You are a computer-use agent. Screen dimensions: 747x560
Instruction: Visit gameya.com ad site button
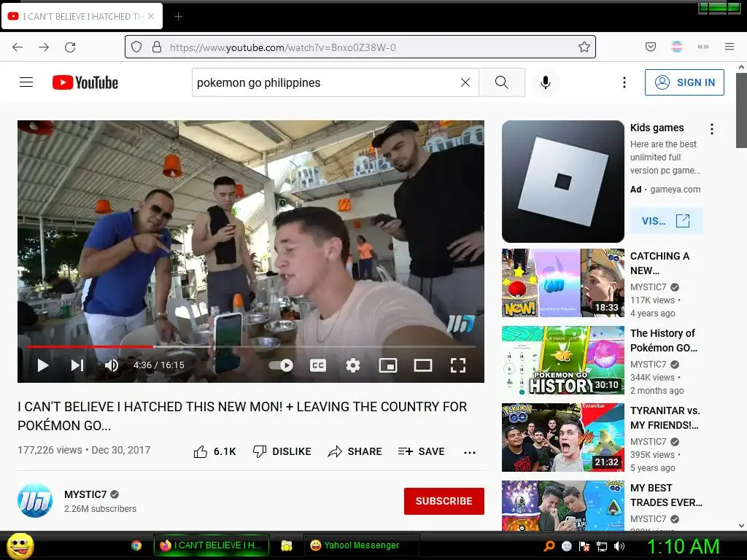click(x=666, y=221)
